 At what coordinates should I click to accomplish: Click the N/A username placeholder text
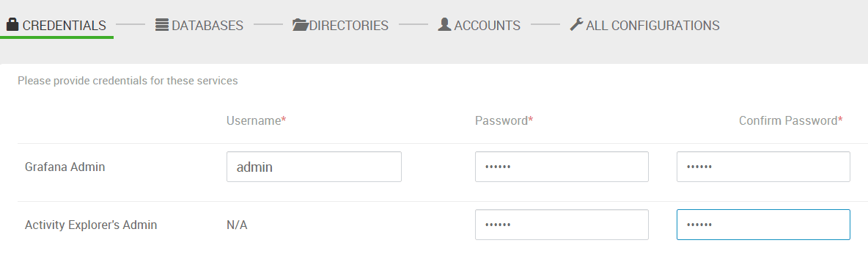(237, 225)
